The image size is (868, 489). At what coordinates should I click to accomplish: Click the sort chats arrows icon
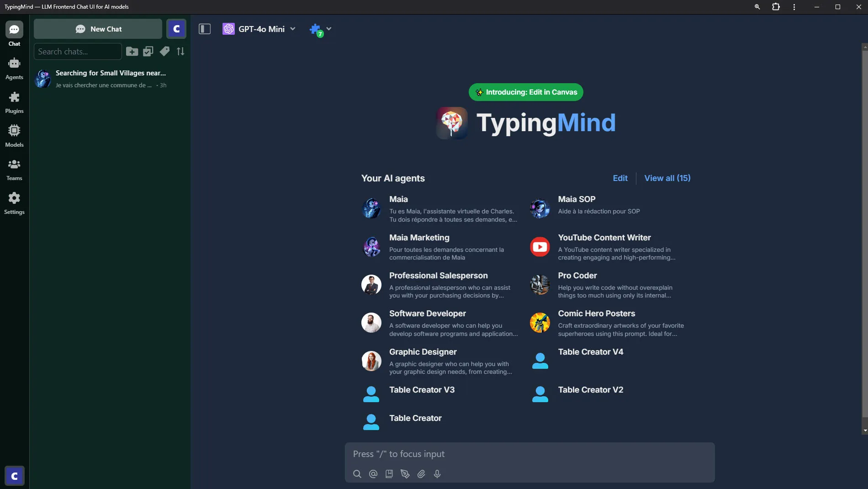[x=180, y=51]
